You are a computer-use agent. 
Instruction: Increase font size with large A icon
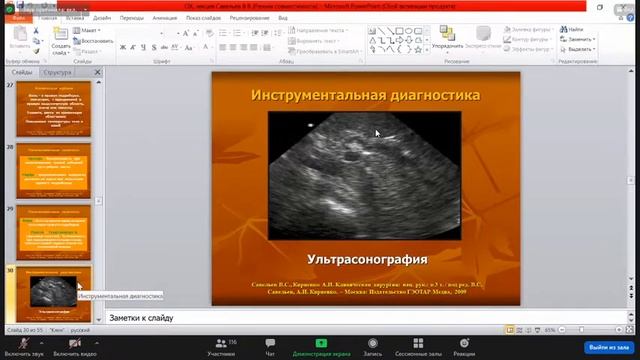tap(186, 33)
